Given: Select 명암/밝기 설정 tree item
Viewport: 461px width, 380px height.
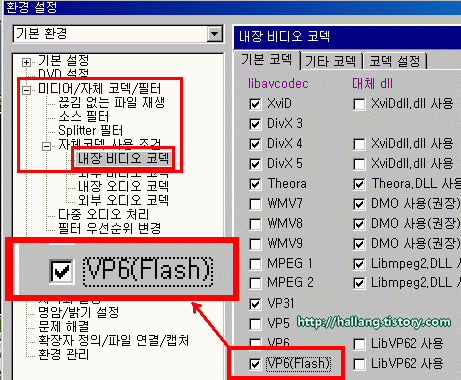Looking at the screenshot, I should [78, 312].
